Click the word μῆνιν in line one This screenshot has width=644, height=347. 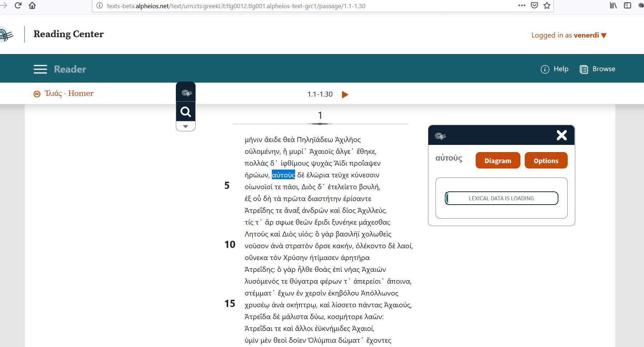pyautogui.click(x=253, y=140)
